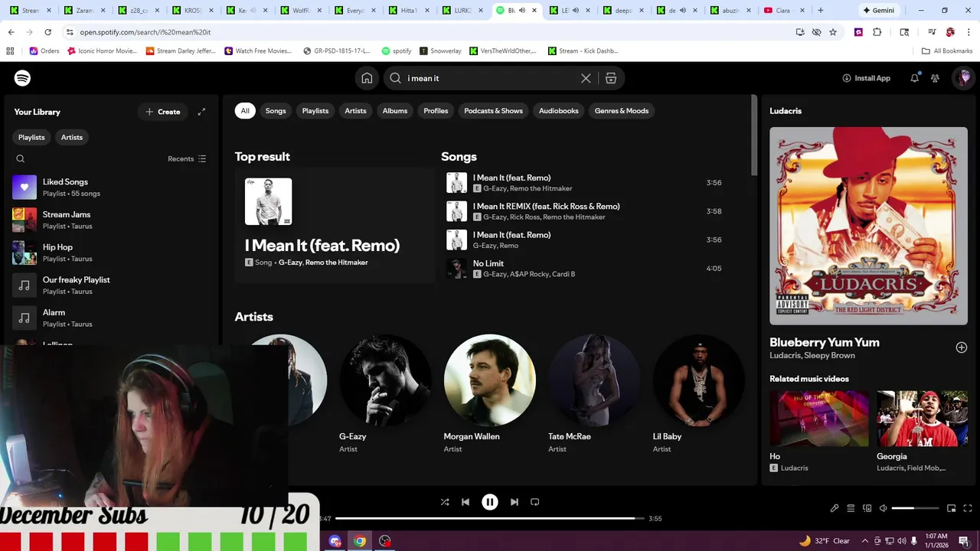Open the Ho related music video

[x=819, y=431]
